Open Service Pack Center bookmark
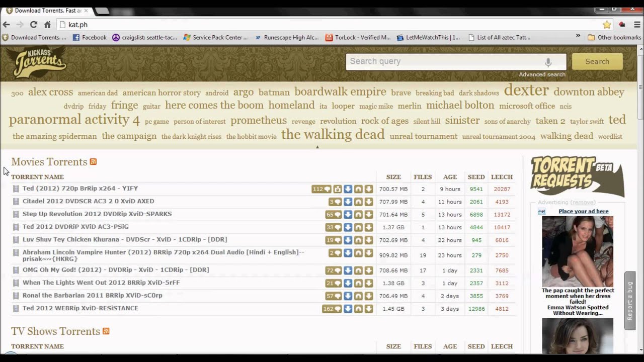Screen dimensions: 644x362 (215, 37)
